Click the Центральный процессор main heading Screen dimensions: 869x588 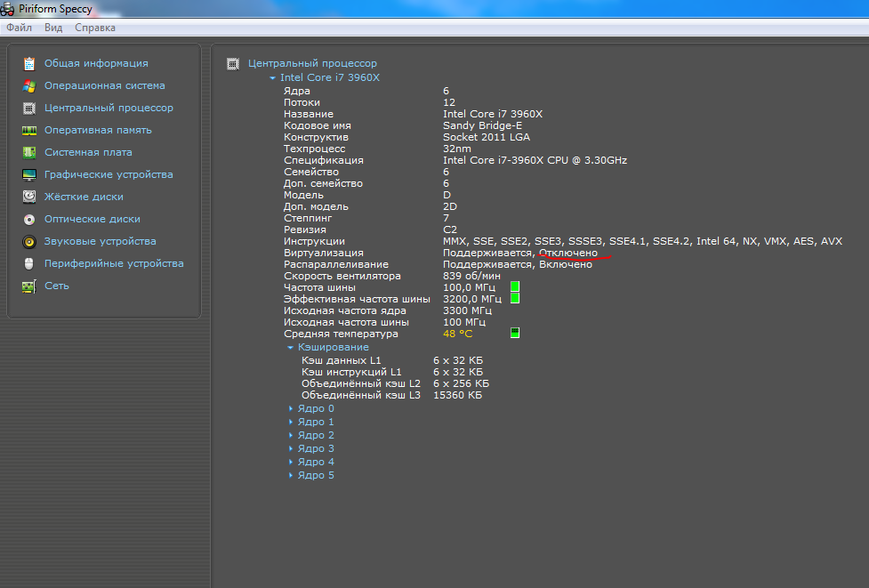[x=312, y=63]
